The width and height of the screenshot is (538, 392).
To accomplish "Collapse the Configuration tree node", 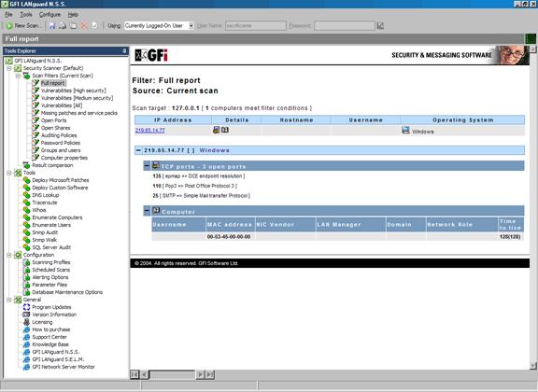I will 9,255.
